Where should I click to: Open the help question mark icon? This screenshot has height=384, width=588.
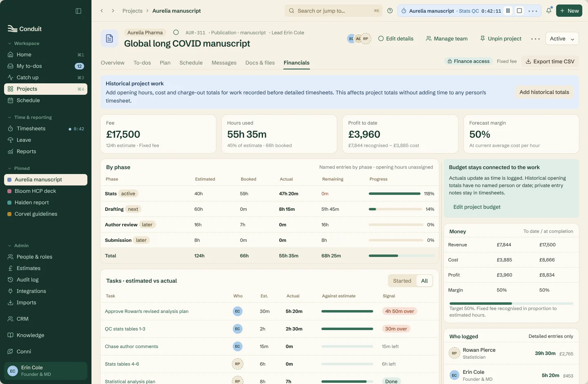tap(390, 11)
